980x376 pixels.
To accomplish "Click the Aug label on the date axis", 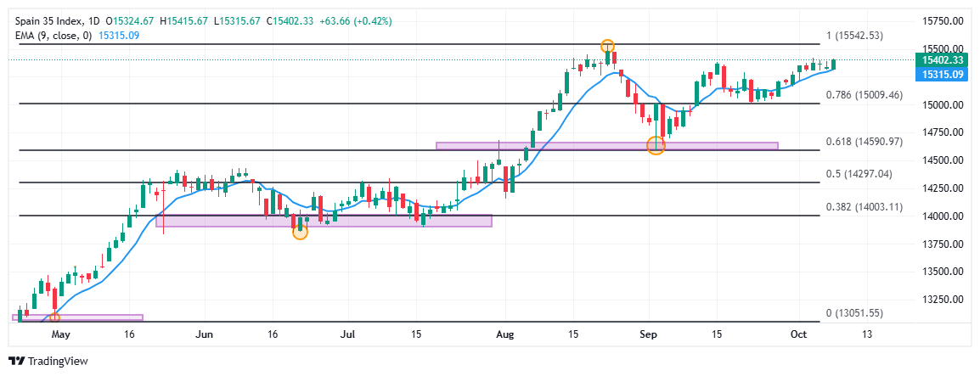I will tap(504, 334).
